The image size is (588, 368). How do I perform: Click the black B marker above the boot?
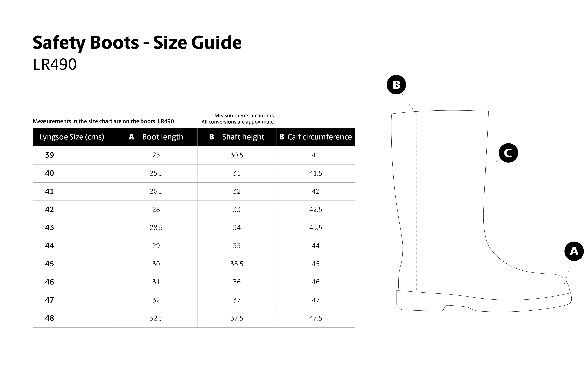(396, 85)
